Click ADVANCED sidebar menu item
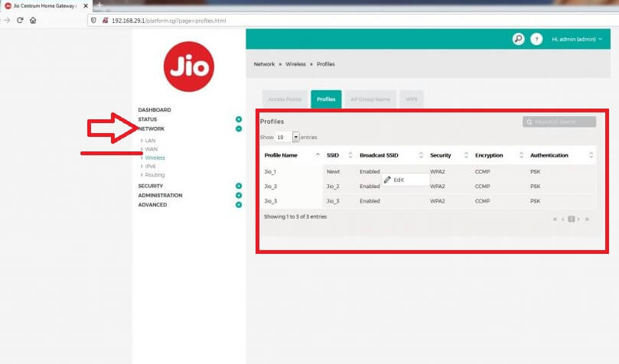The image size is (619, 364). [x=152, y=205]
